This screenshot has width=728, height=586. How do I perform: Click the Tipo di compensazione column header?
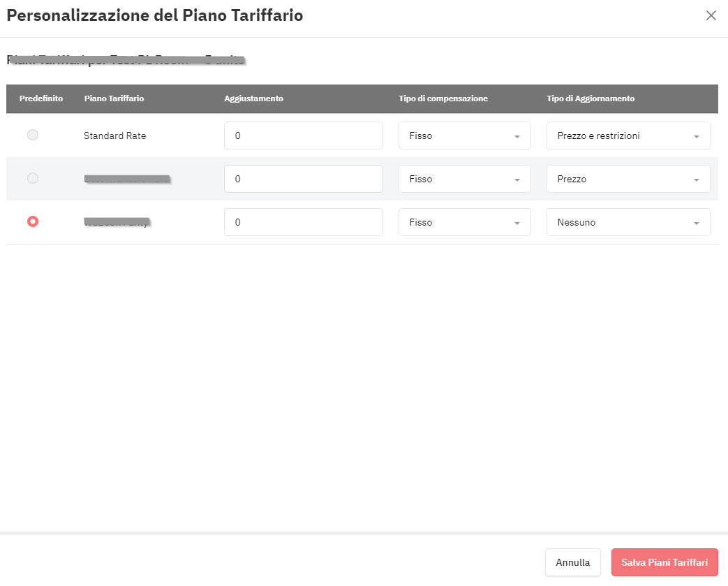443,98
